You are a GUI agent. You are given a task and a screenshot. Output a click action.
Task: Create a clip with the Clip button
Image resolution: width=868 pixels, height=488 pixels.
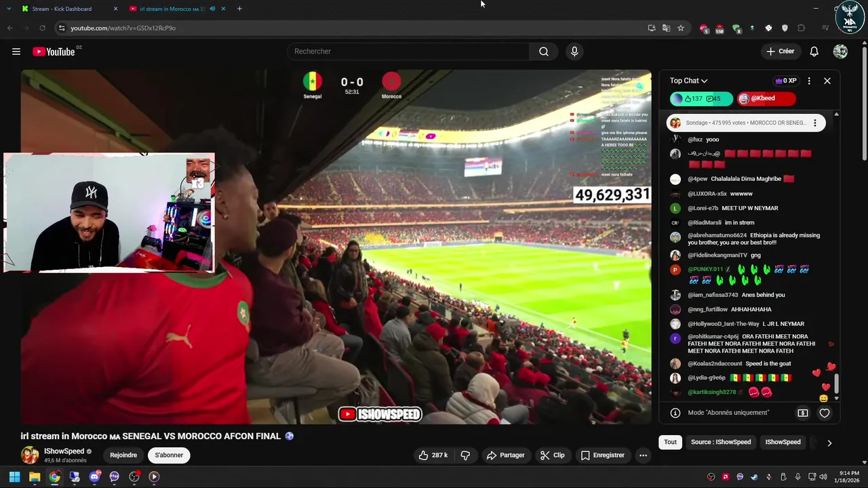552,455
